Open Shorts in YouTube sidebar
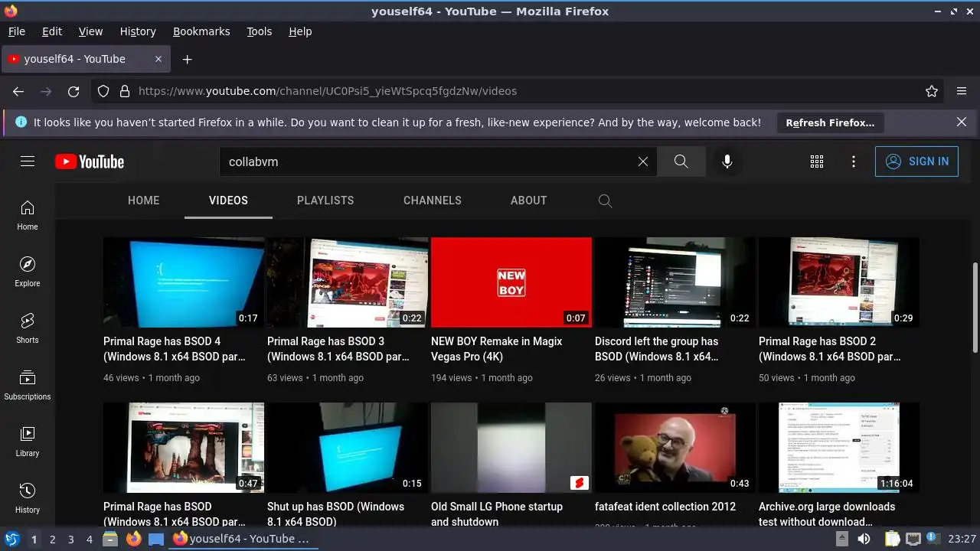The width and height of the screenshot is (980, 551). [x=28, y=328]
